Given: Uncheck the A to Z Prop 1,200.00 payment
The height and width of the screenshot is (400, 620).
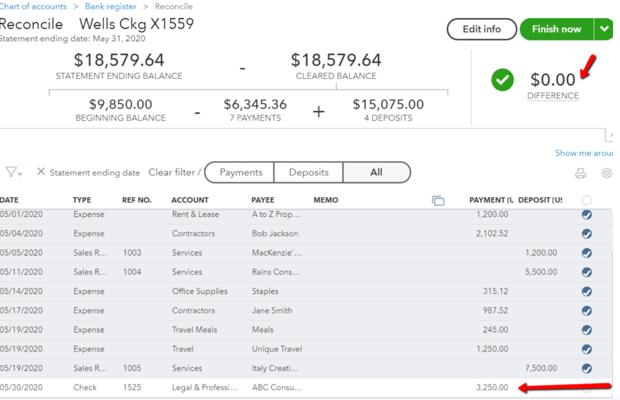Looking at the screenshot, I should [587, 215].
